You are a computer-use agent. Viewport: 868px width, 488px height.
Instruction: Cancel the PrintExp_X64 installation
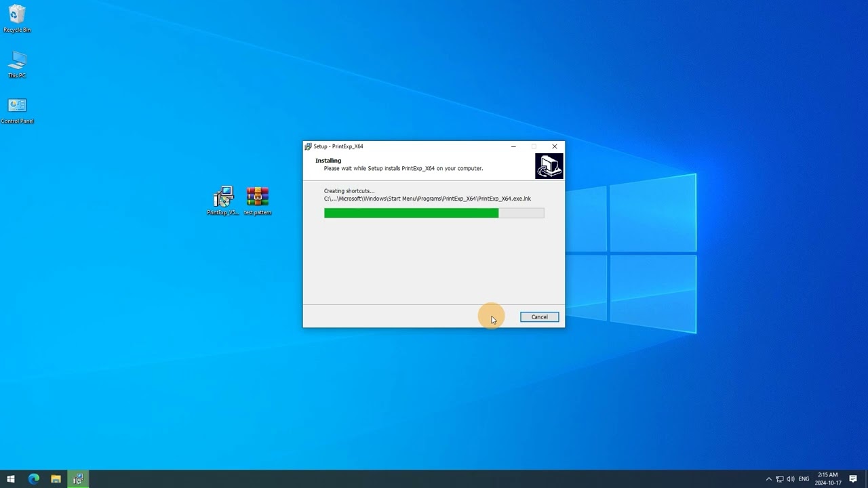pos(540,317)
